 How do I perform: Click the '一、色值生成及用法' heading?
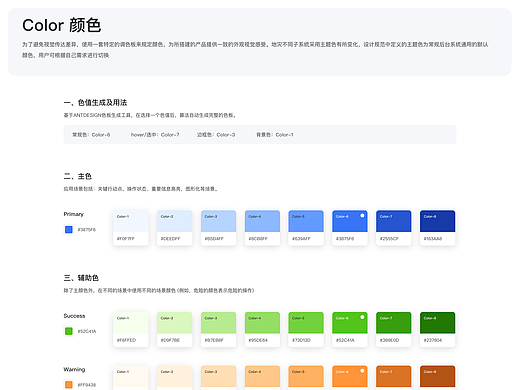pos(95,103)
